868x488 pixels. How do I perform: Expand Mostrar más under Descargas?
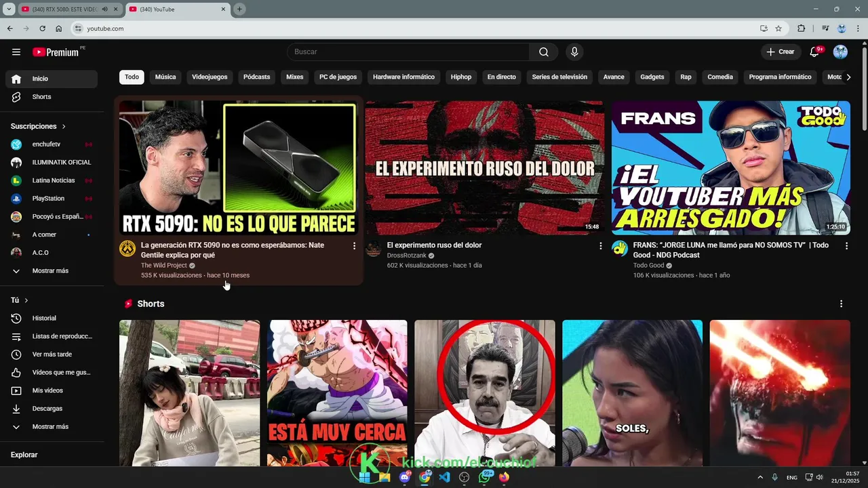(52, 427)
